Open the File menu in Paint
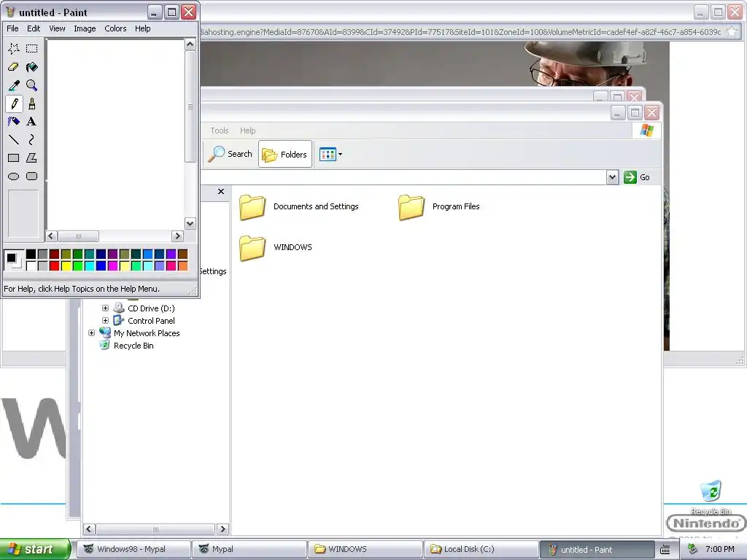 [12, 28]
